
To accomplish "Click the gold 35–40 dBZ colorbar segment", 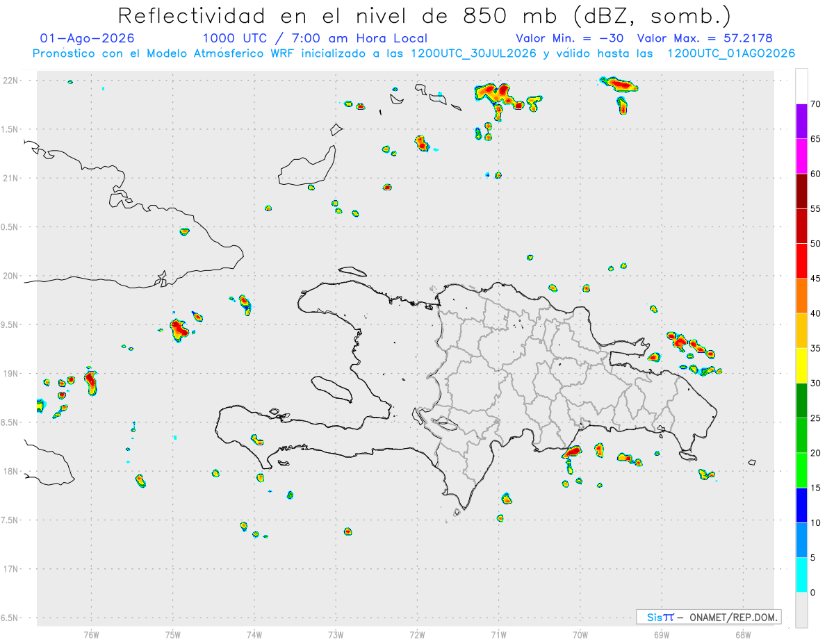I will point(801,331).
